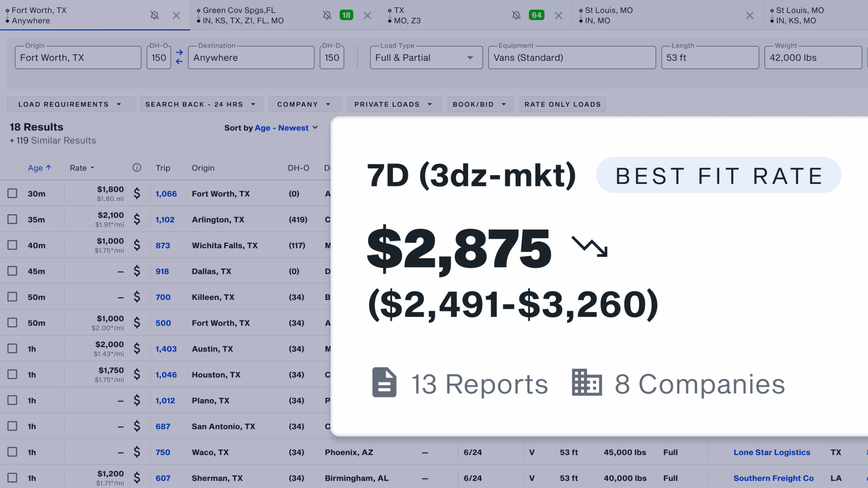Click the swap origin and destination arrows
The image size is (868, 488).
[179, 57]
